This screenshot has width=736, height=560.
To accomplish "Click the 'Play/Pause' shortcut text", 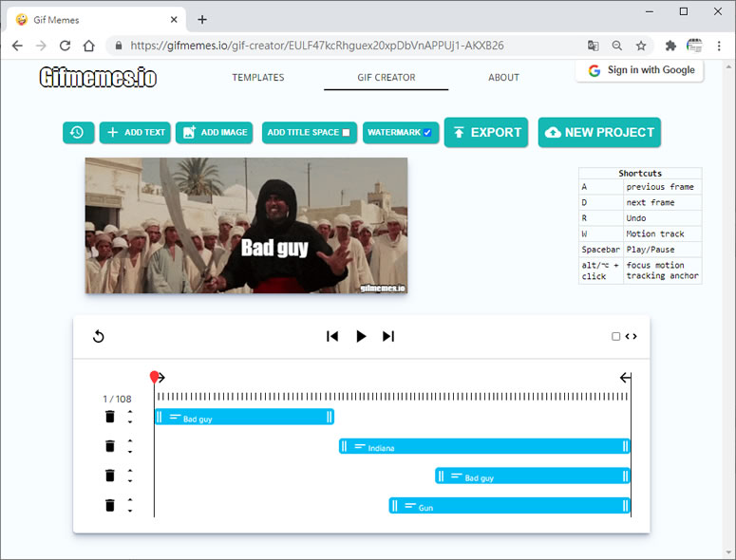I will tap(651, 250).
